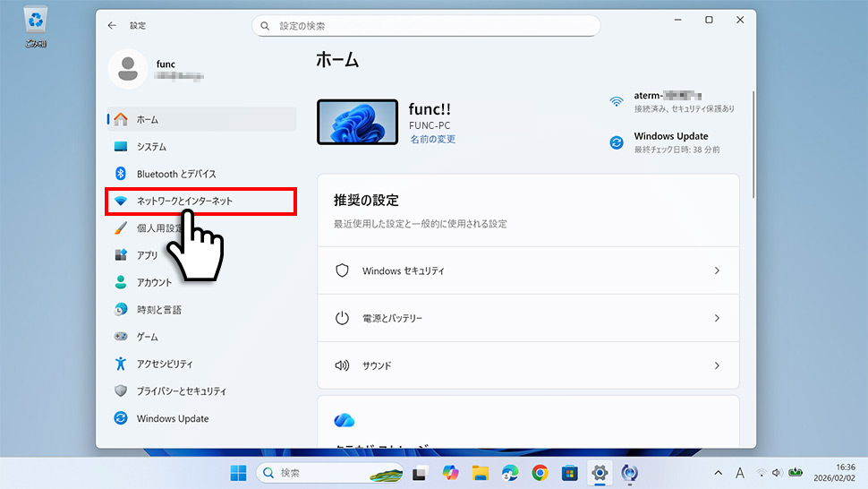The width and height of the screenshot is (868, 489).
Task: Click the Windows セキュリティ shield icon
Action: (x=342, y=270)
